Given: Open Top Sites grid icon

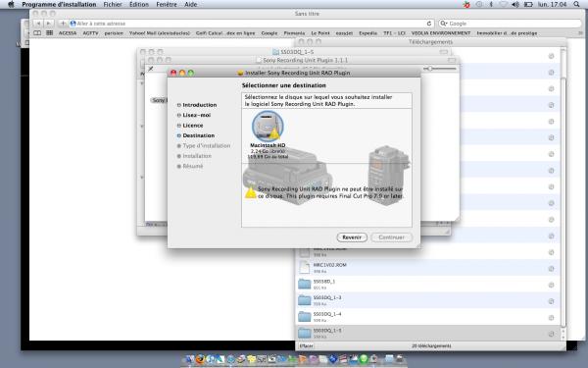Looking at the screenshot, I should coord(50,33).
